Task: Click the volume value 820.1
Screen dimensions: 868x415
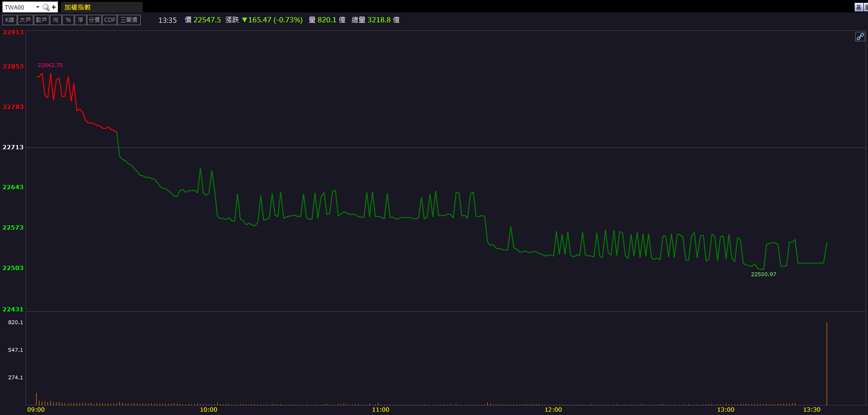Action: [x=327, y=20]
